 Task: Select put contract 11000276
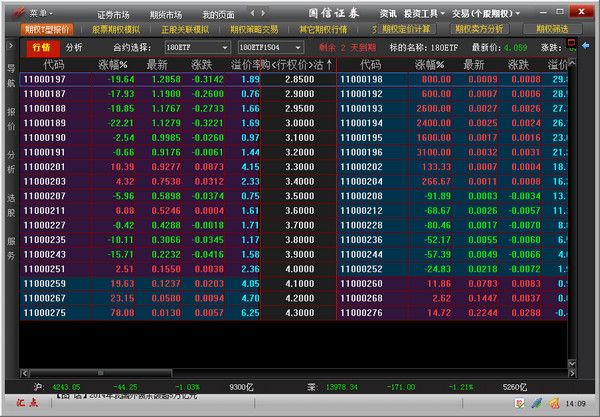(x=361, y=313)
